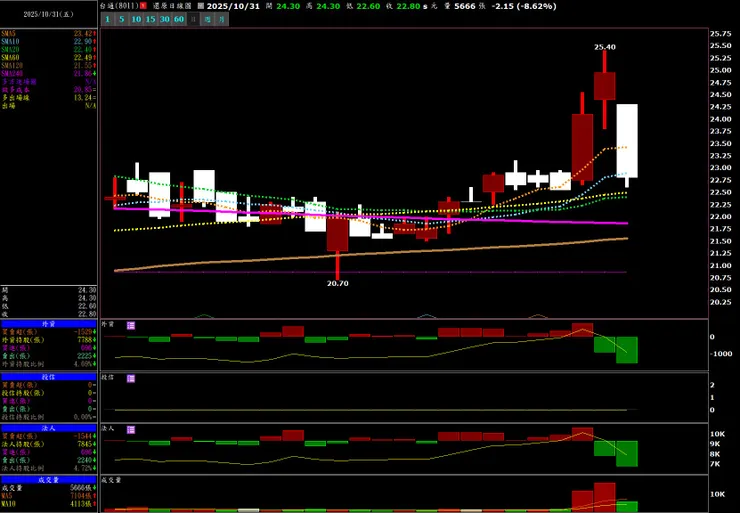Select the SMA10 indicator row

pyautogui.click(x=49, y=42)
